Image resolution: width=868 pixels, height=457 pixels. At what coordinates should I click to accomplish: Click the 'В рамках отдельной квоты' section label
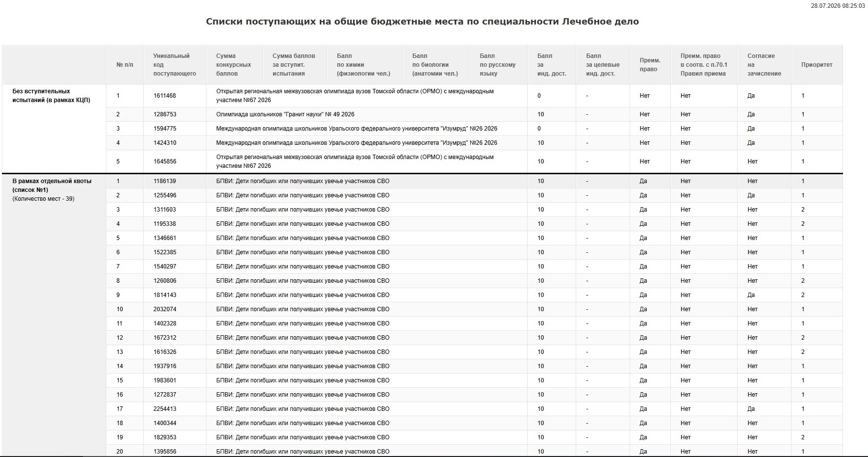pyautogui.click(x=52, y=186)
